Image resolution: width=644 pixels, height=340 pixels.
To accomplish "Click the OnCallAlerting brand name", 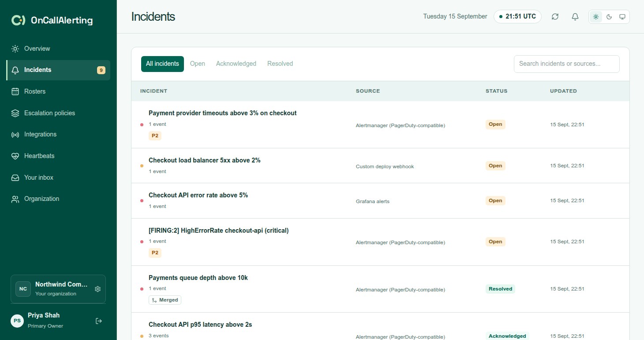I will pos(62,20).
